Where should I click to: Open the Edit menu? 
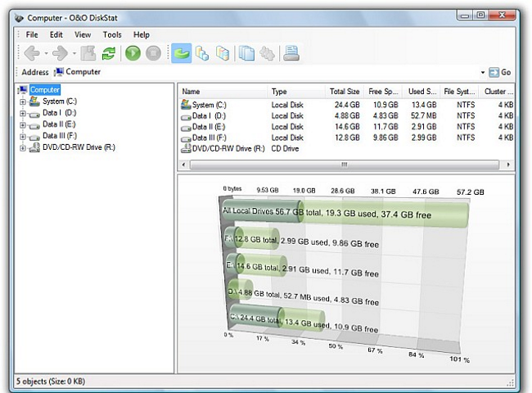click(56, 34)
